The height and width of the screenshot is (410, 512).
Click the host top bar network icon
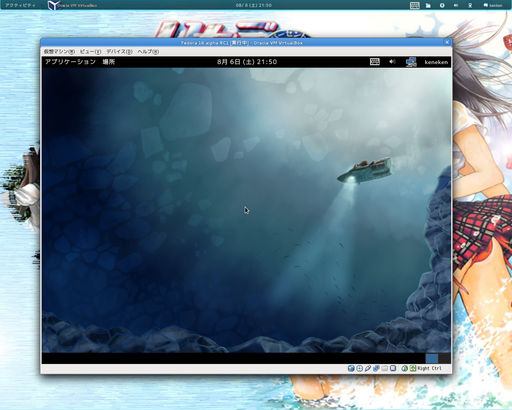tap(470, 5)
